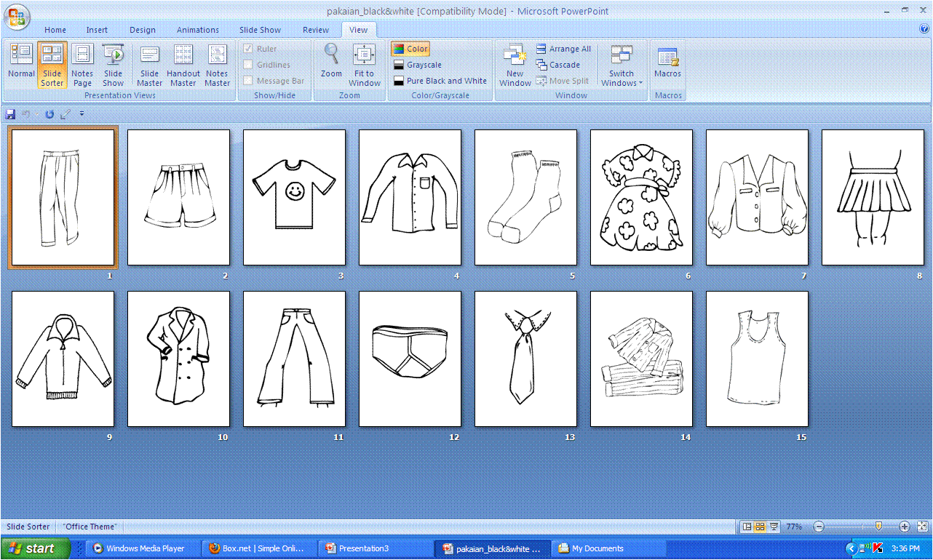Open the Undo history dropdown arrow
Screen dimensions: 933x560
(38, 114)
